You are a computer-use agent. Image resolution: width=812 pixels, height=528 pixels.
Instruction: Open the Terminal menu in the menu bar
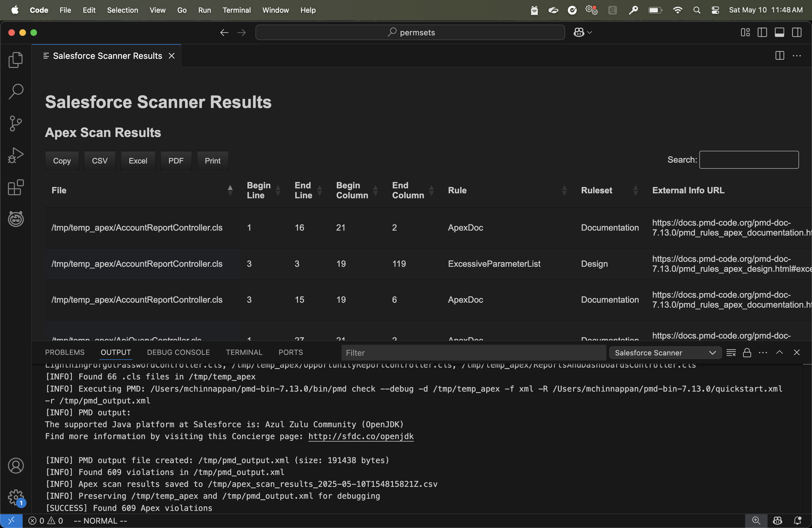pyautogui.click(x=236, y=10)
